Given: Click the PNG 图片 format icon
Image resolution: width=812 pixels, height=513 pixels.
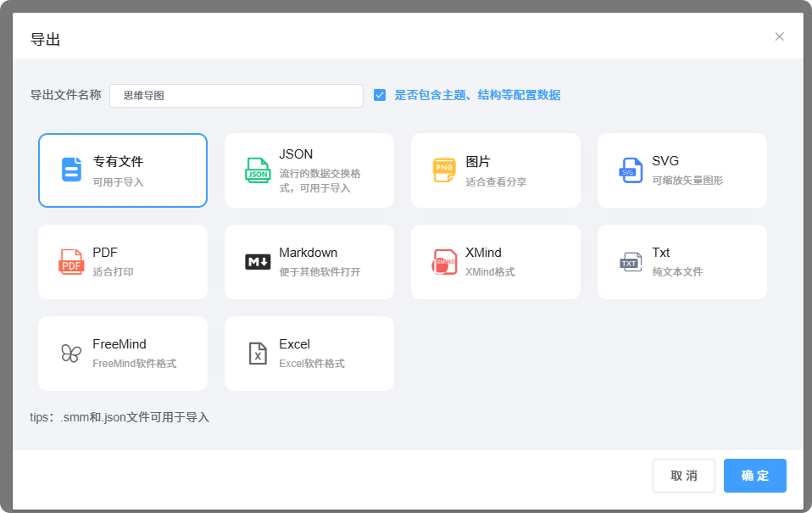Looking at the screenshot, I should pyautogui.click(x=442, y=169).
